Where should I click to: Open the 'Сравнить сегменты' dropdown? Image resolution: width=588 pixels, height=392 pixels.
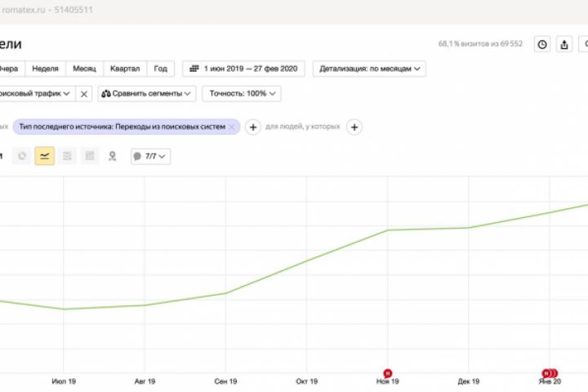(x=147, y=94)
